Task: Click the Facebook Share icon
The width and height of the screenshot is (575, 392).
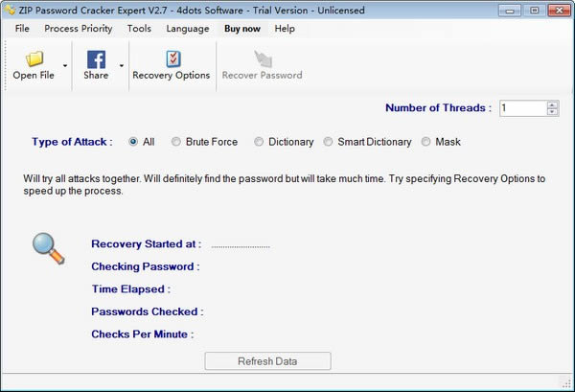Action: coord(96,59)
